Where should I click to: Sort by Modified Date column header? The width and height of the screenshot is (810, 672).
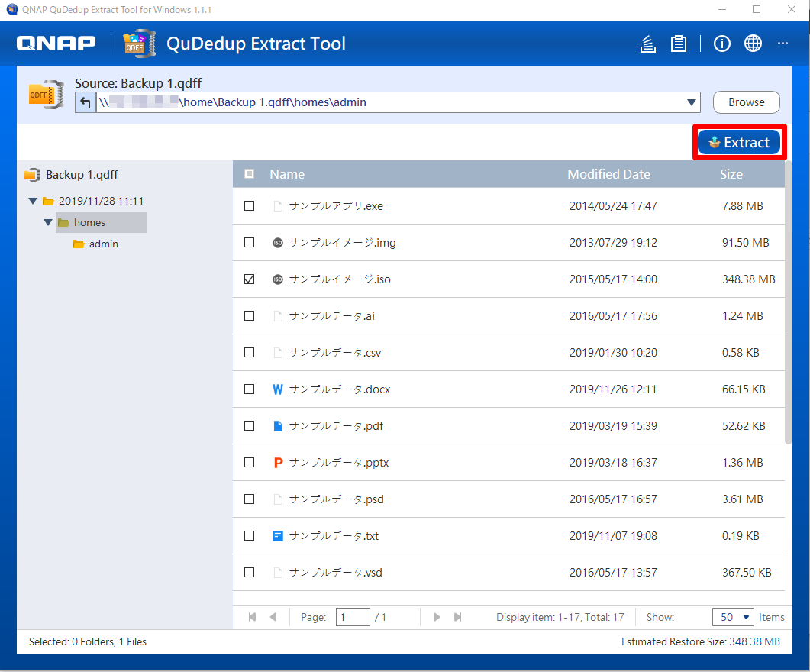point(609,174)
